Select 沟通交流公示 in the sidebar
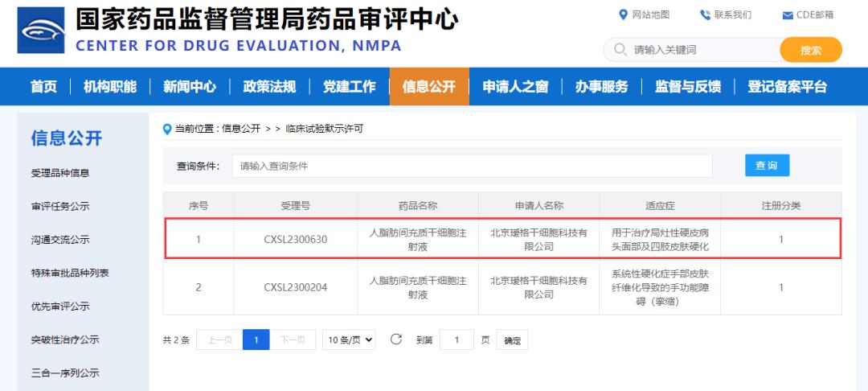Image resolution: width=868 pixels, height=391 pixels. 60,240
